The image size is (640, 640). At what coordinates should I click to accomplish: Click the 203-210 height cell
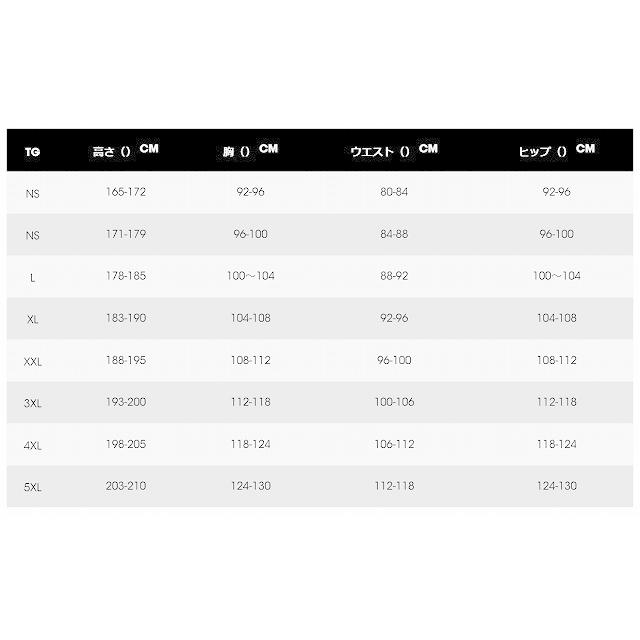click(x=126, y=486)
